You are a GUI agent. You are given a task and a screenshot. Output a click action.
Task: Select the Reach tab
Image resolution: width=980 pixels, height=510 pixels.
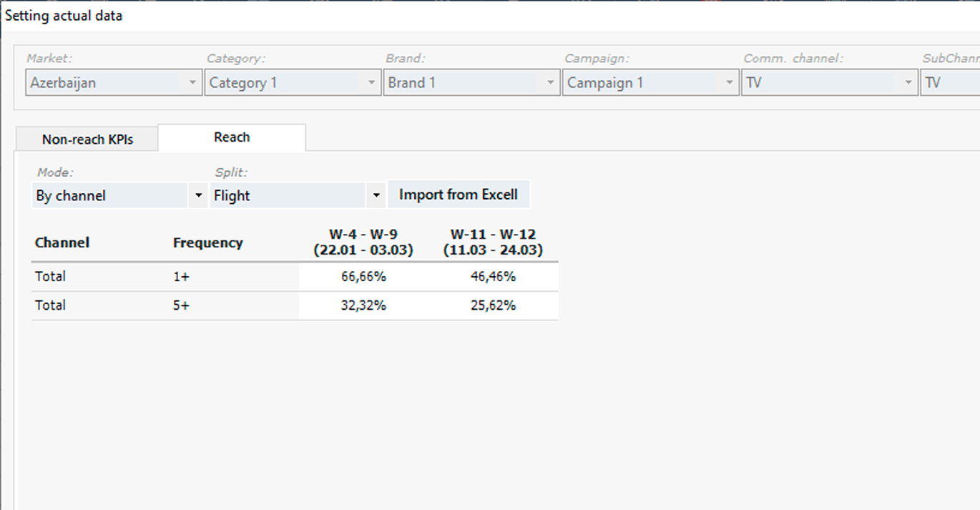click(x=232, y=137)
